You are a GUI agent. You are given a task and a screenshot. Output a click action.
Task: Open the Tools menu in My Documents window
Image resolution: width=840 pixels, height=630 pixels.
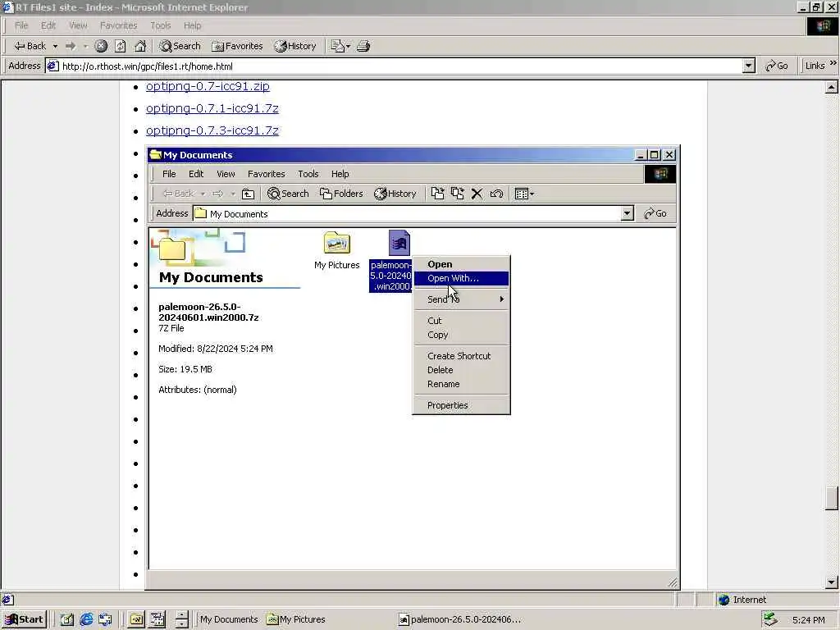click(308, 174)
